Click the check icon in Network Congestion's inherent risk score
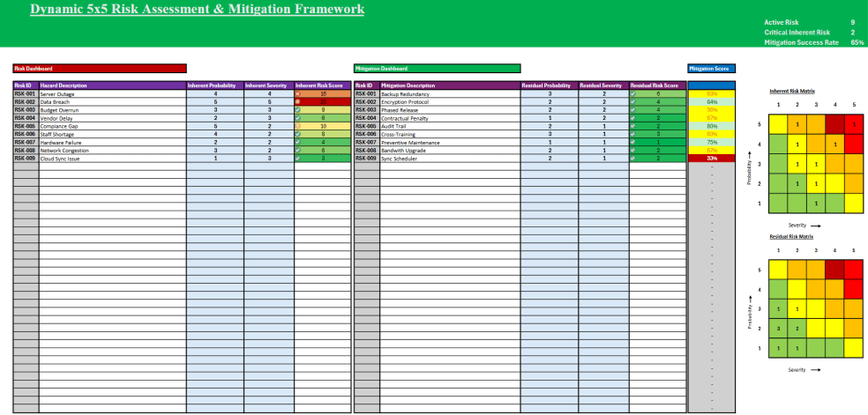This screenshot has height=415, width=868. pos(298,151)
